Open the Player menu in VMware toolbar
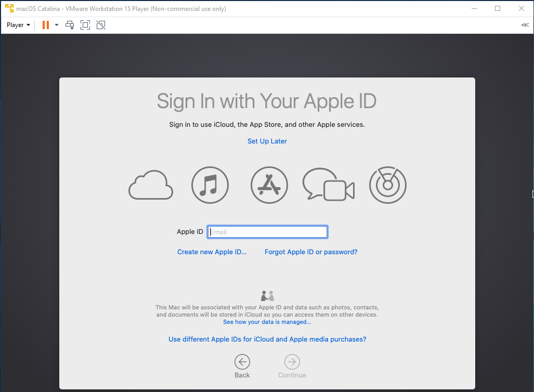The image size is (534, 392). (x=18, y=25)
